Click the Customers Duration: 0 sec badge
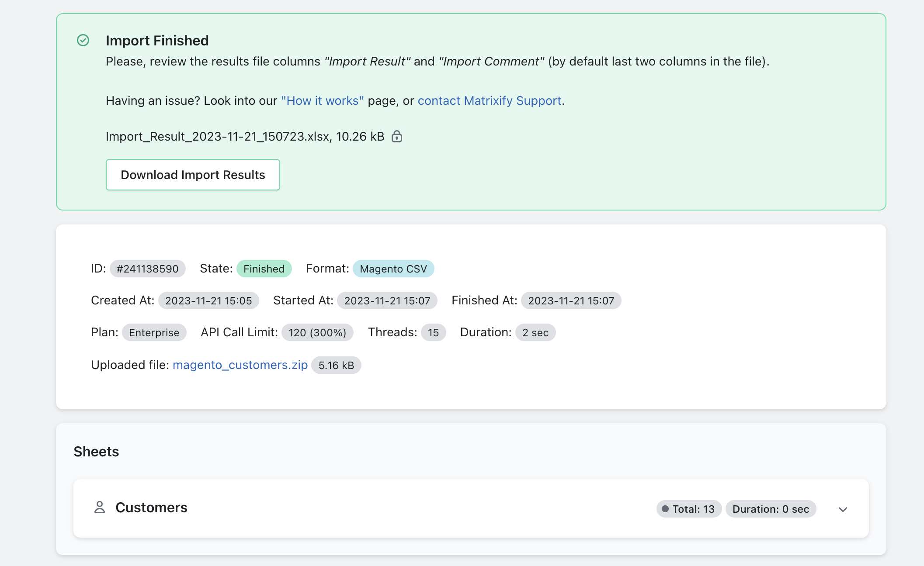Image resolution: width=924 pixels, height=566 pixels. (770, 509)
